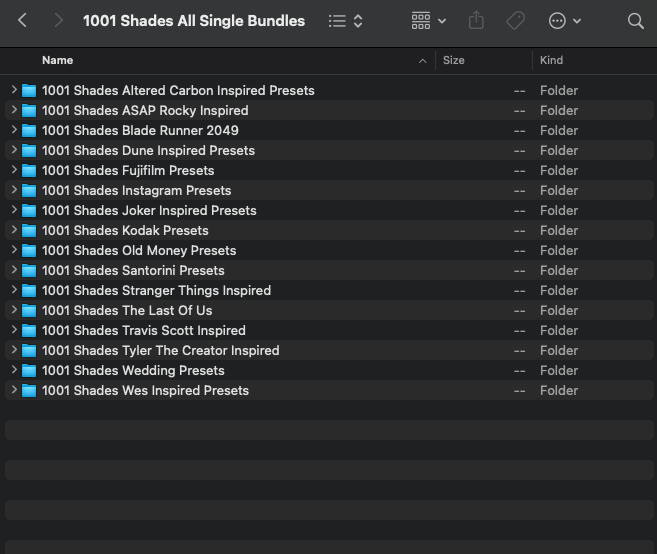Screen dimensions: 657x554
Task: Click the Back navigation arrow
Action: [x=23, y=21]
